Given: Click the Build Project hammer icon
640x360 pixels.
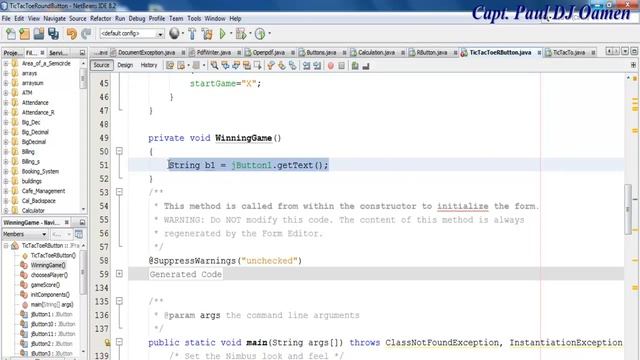Looking at the screenshot, I should 192,34.
